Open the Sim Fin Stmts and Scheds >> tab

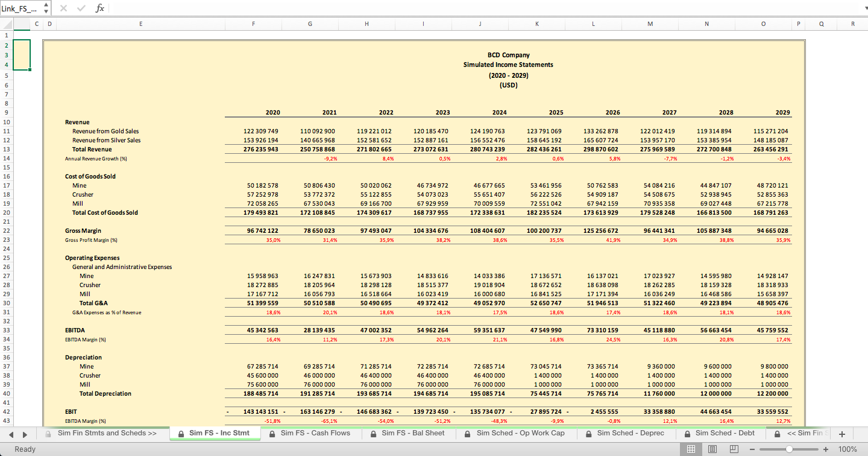(102, 433)
